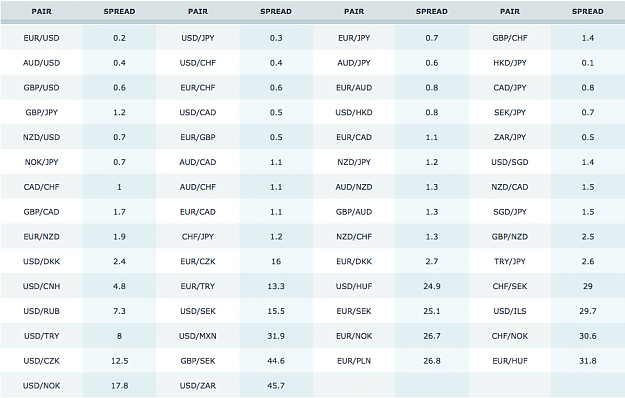Click the 45.7 spread value
This screenshot has height=398, width=625.
pos(276,386)
